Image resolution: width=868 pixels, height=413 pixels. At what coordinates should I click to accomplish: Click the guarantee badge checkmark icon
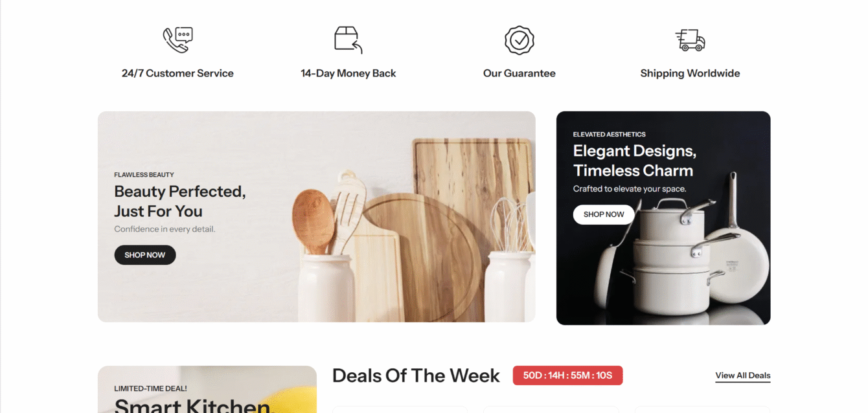519,40
